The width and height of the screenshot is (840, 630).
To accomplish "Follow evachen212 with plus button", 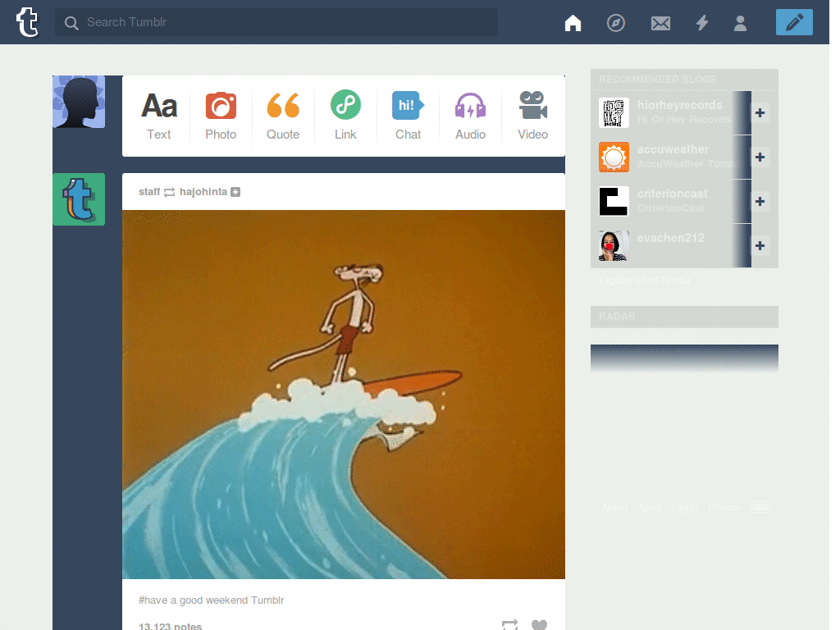I will tap(760, 245).
